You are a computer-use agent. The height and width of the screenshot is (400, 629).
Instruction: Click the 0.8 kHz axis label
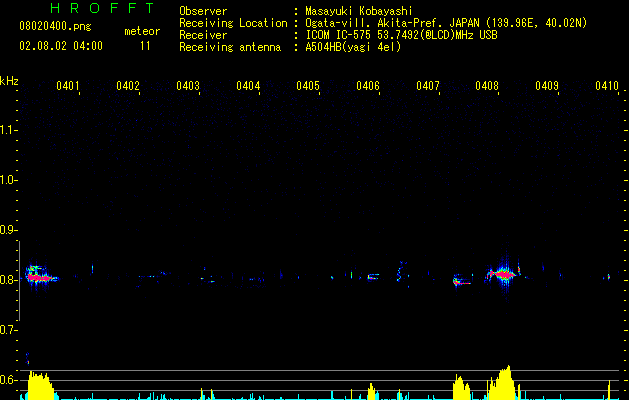(x=8, y=280)
